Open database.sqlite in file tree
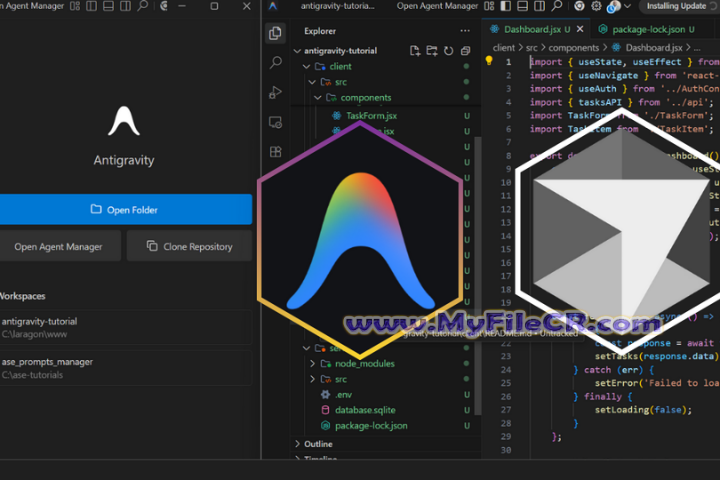Image resolution: width=720 pixels, height=480 pixels. [x=365, y=410]
